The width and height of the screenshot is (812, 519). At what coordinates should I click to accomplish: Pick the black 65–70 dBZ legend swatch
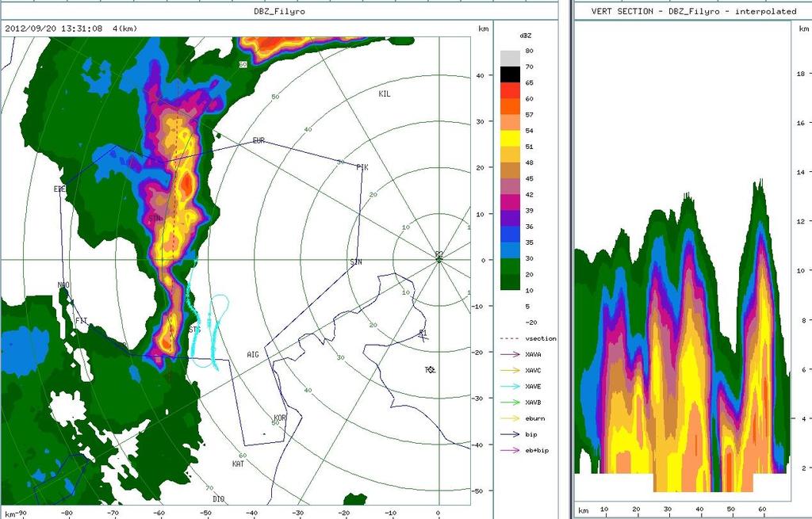click(510, 74)
